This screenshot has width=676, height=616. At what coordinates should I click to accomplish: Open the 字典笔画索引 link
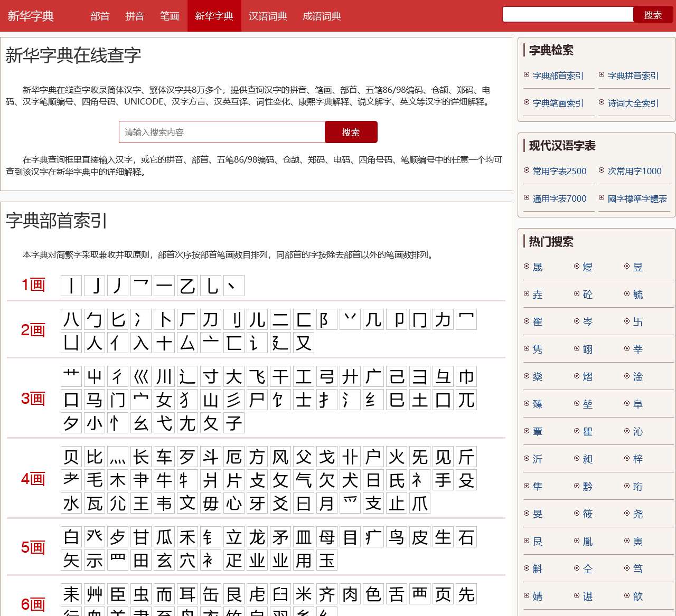tap(558, 103)
